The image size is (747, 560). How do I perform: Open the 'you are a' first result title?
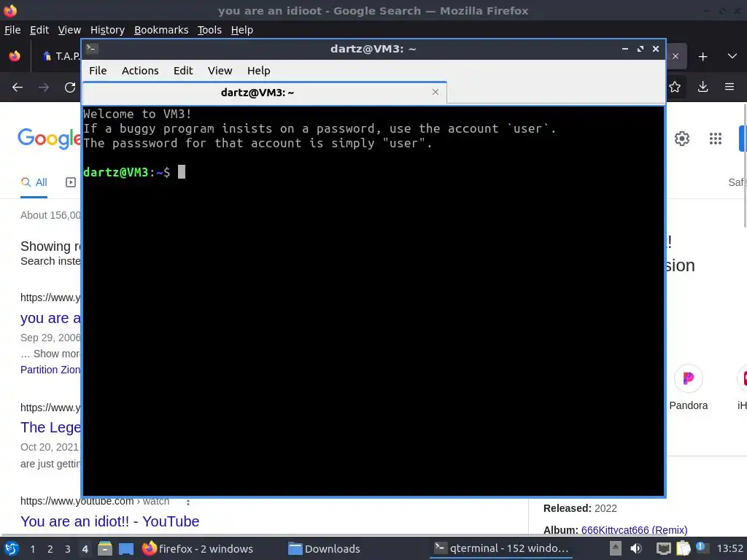click(x=50, y=318)
